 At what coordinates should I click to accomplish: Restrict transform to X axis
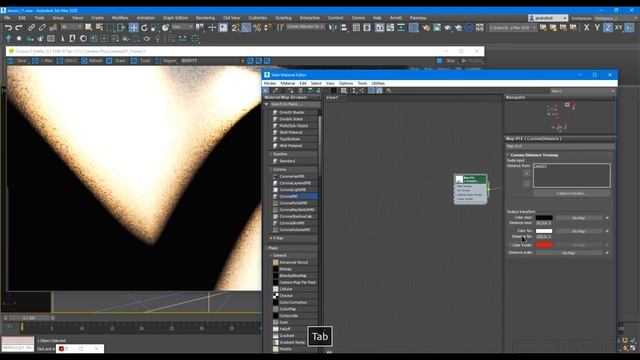click(x=587, y=28)
